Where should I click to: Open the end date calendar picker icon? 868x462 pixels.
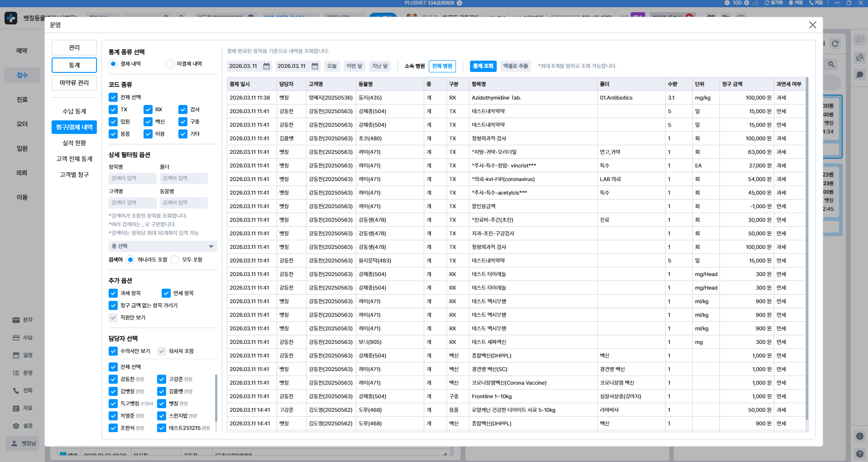coord(315,67)
